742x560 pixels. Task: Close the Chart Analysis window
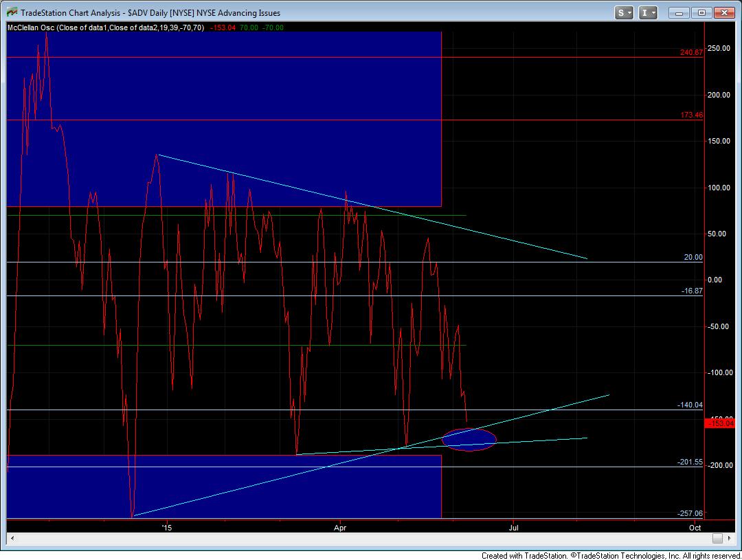724,12
